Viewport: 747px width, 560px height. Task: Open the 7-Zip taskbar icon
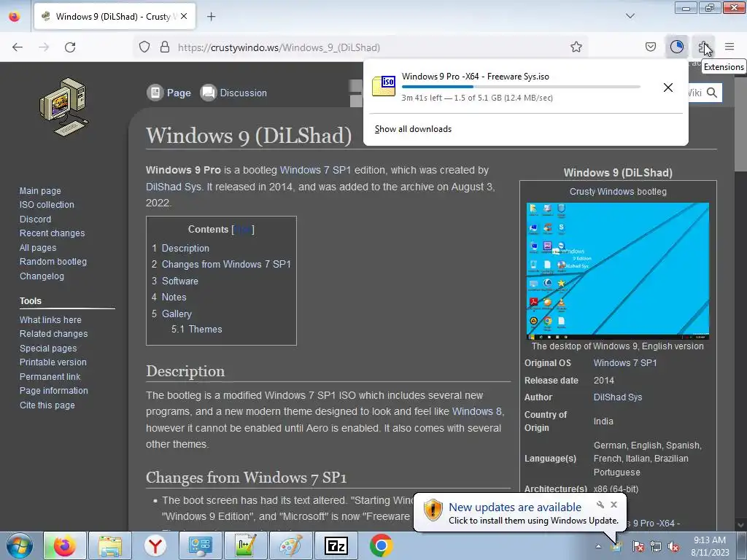pyautogui.click(x=336, y=545)
